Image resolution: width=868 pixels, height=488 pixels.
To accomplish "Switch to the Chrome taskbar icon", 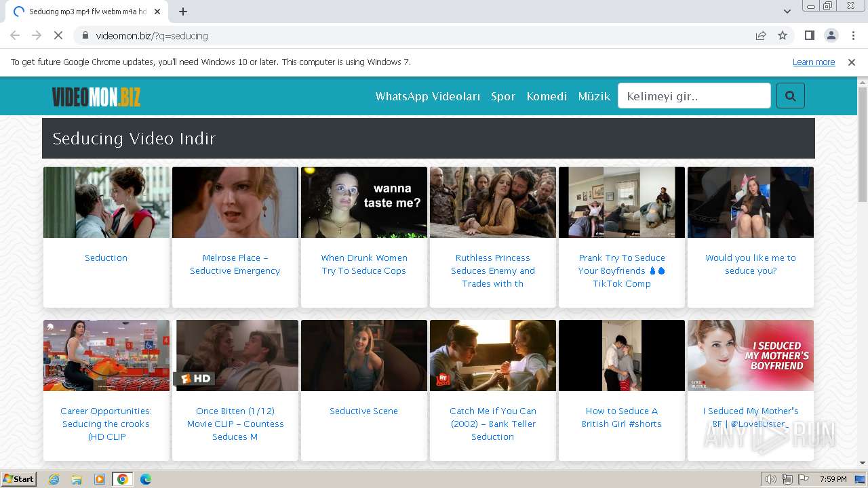I will coord(123,479).
